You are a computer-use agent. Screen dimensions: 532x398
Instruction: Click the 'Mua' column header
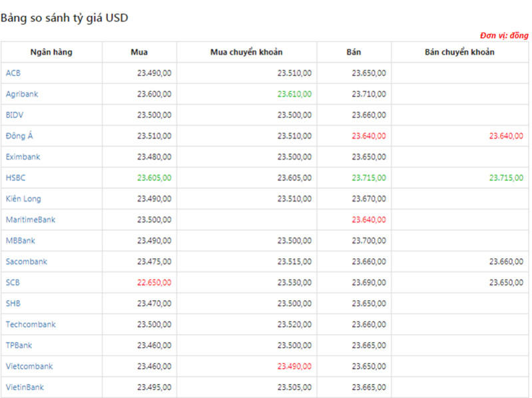coord(139,52)
